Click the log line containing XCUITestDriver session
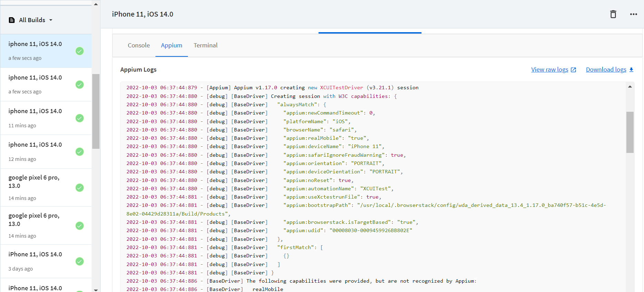The height and width of the screenshot is (292, 644). pyautogui.click(x=272, y=88)
